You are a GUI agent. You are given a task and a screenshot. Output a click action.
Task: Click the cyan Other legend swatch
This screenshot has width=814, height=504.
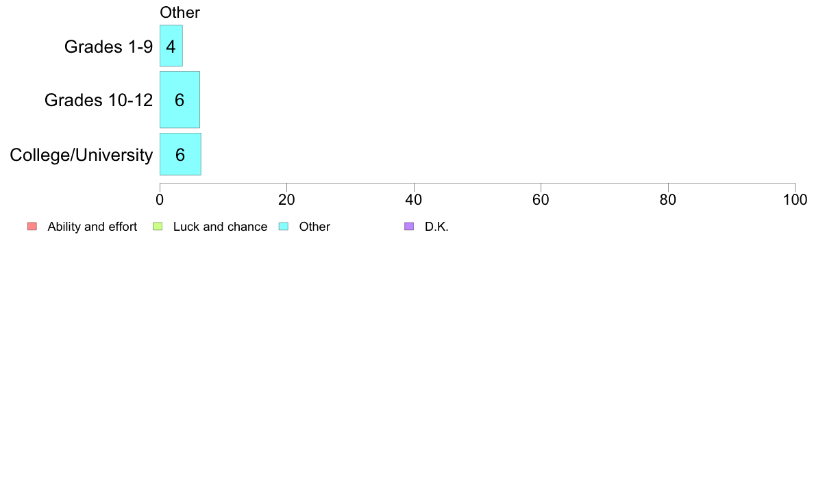pos(283,227)
